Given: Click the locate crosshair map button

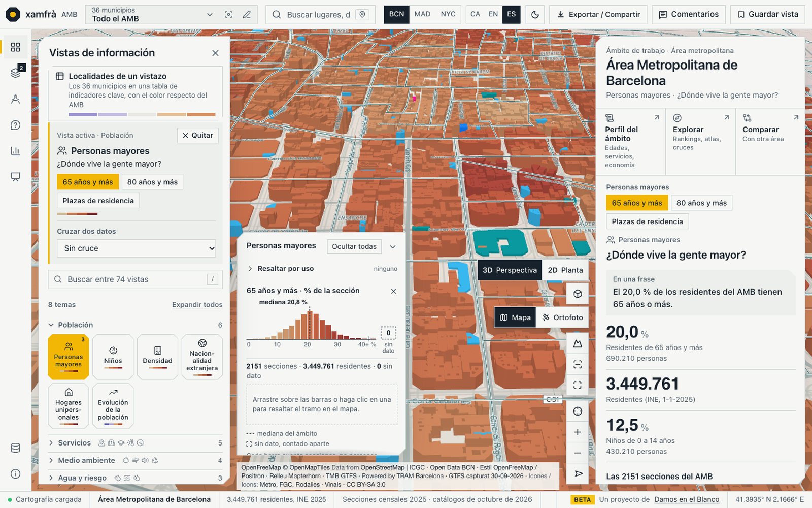Looking at the screenshot, I should pyautogui.click(x=578, y=411).
